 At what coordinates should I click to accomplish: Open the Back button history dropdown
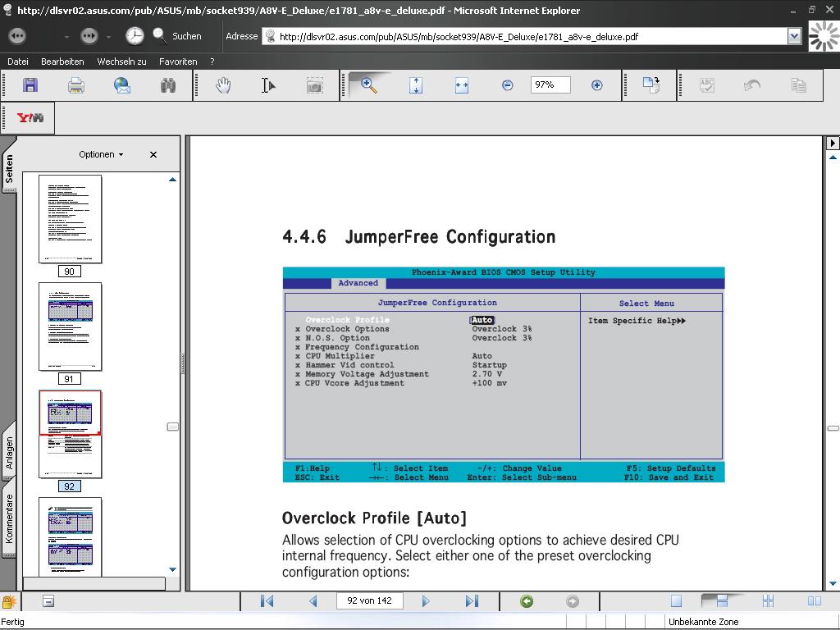click(66, 37)
